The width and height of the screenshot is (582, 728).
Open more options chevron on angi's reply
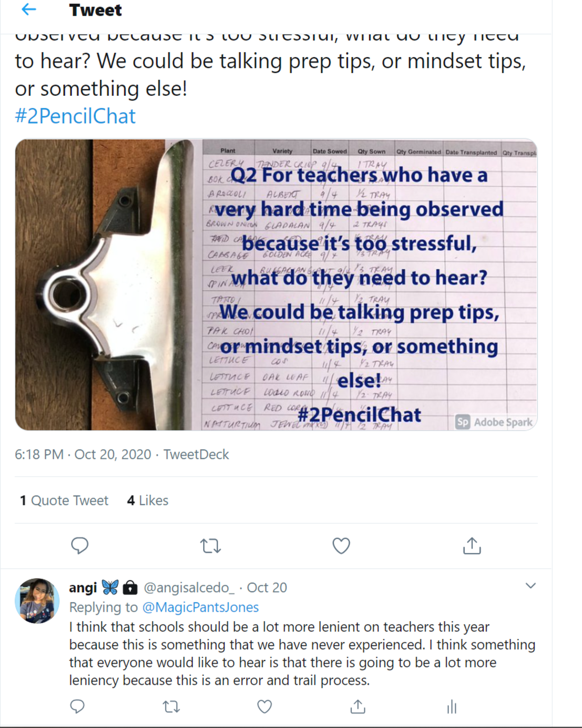pos(530,586)
